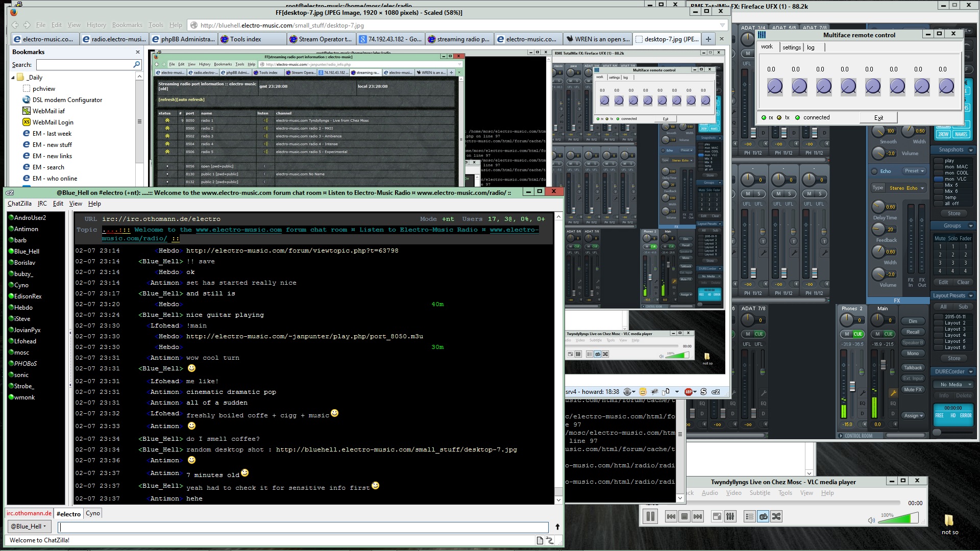Collapse the _Daily bookmarks folder

[13, 78]
